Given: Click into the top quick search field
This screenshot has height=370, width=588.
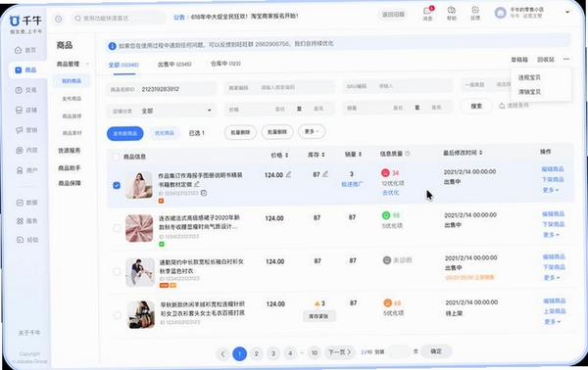Looking at the screenshot, I should coord(119,18).
